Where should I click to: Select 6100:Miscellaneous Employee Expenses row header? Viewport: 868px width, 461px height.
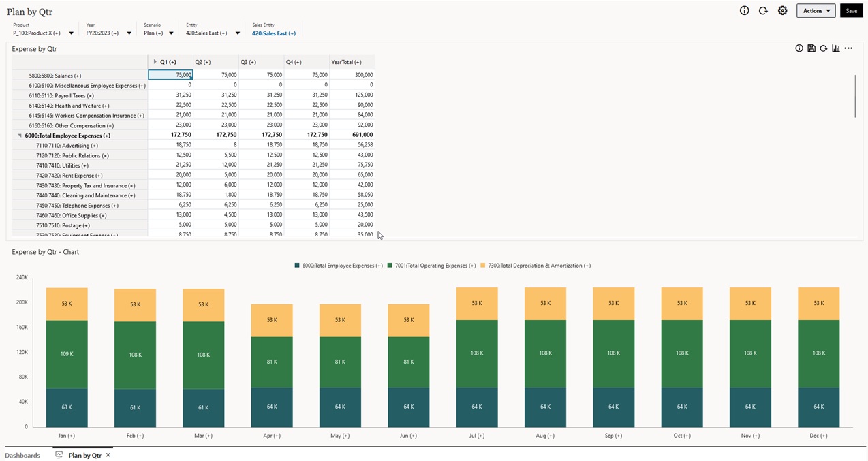[x=80, y=86]
